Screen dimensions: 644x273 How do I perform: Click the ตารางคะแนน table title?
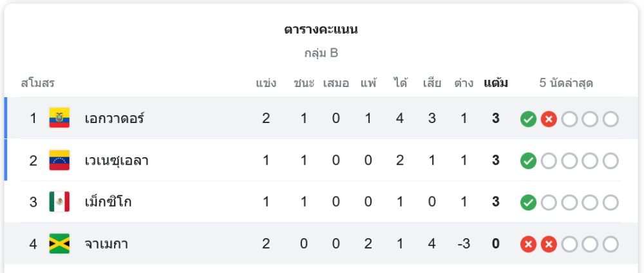321,30
